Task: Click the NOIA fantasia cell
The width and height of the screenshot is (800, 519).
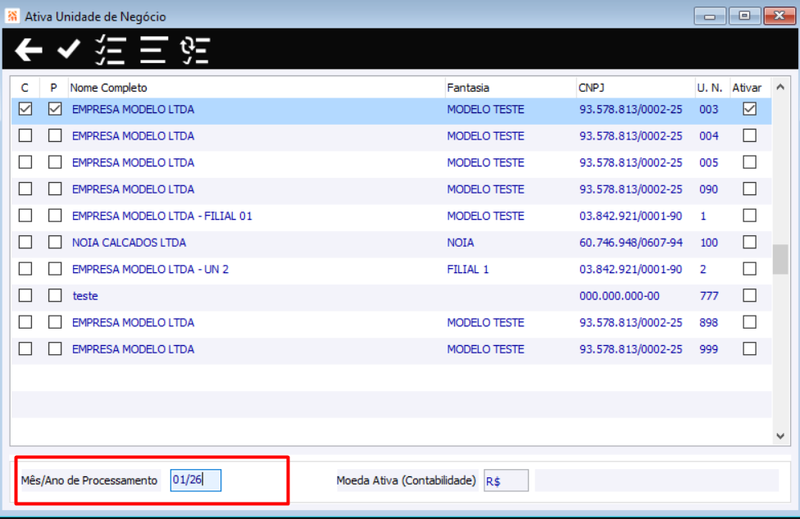Action: pos(460,242)
